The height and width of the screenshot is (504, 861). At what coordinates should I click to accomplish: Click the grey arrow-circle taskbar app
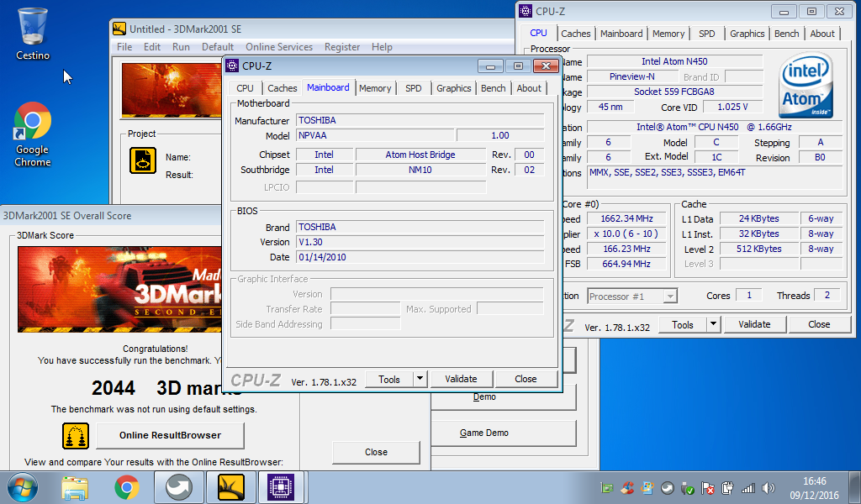[x=179, y=487]
